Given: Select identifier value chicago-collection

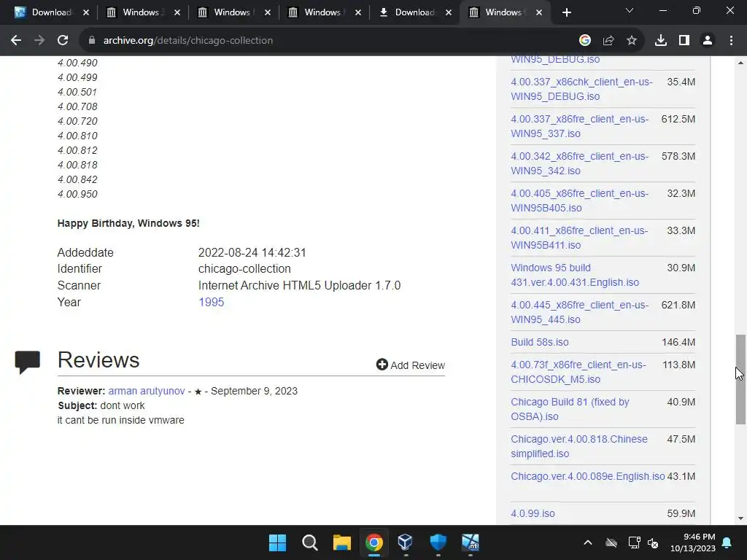Looking at the screenshot, I should click(x=244, y=268).
